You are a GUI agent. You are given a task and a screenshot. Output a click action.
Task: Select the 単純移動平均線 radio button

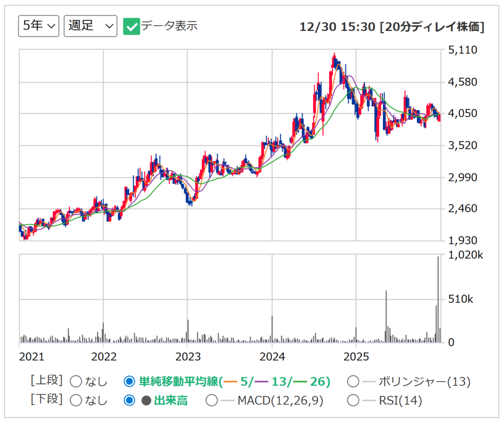point(129,382)
